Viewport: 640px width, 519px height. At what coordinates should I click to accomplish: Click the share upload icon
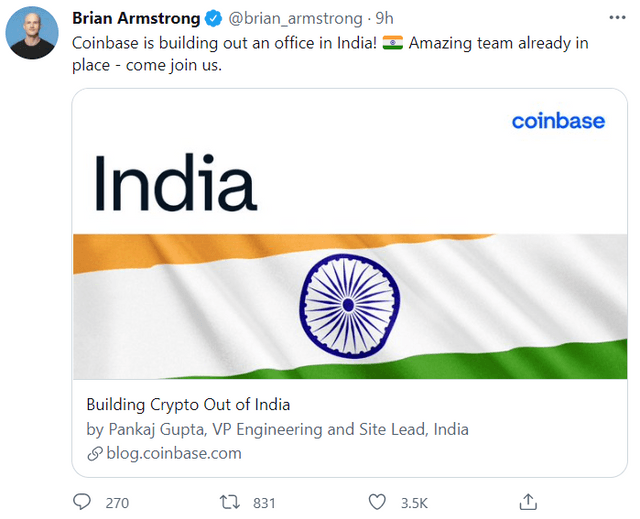point(527,501)
